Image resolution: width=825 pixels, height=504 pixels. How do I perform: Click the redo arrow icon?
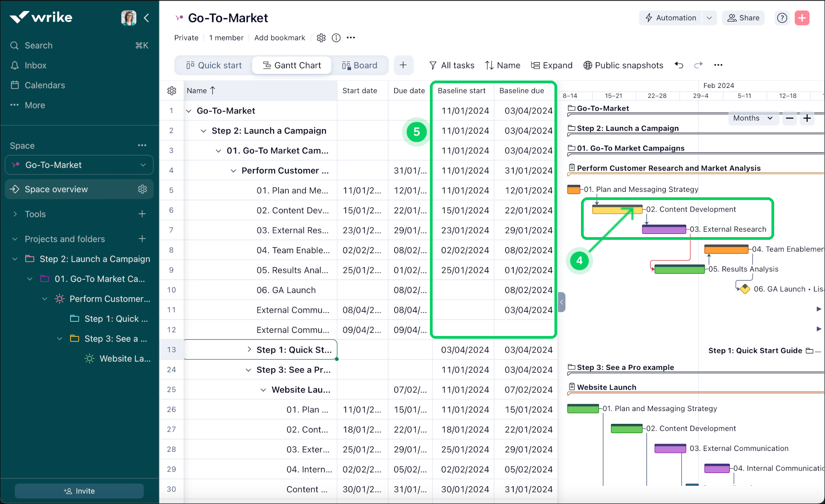click(x=698, y=65)
